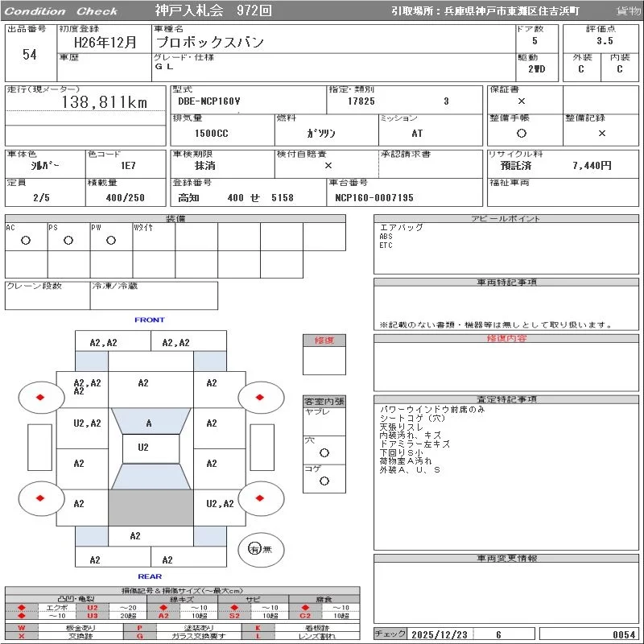The image size is (644, 644).
Task: Click the red diamond on the rear-right wheel
Action: [261, 498]
